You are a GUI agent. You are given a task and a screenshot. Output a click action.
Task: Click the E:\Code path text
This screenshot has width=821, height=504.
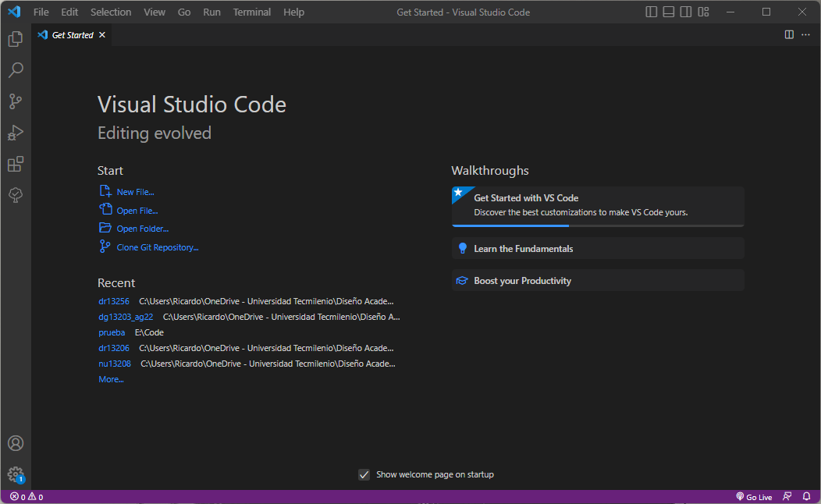pyautogui.click(x=149, y=332)
